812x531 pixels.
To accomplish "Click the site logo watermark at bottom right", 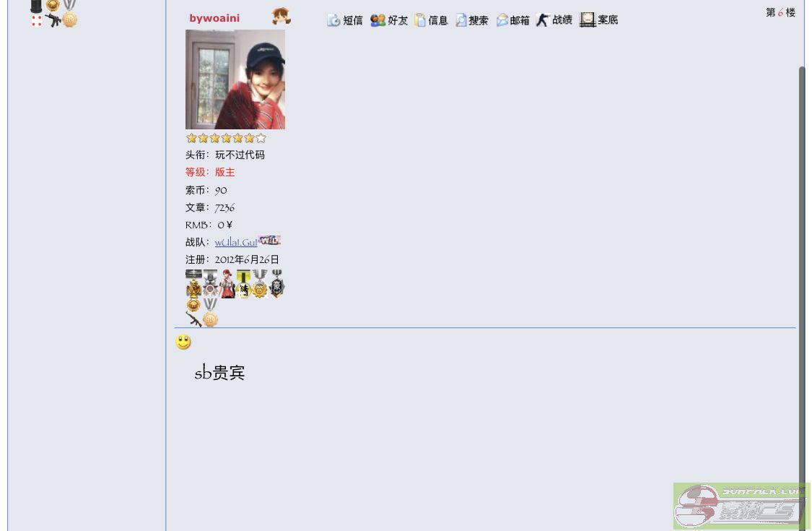I will tap(741, 506).
